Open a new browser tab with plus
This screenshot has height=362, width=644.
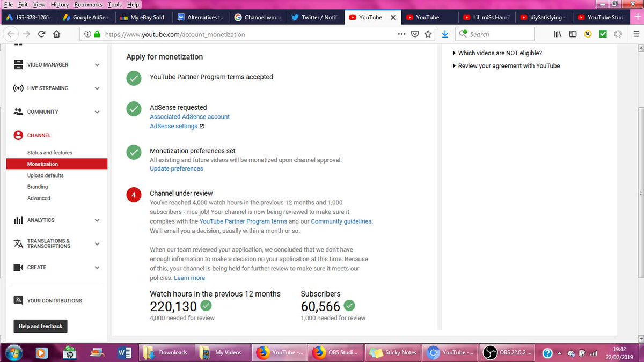[x=637, y=17]
